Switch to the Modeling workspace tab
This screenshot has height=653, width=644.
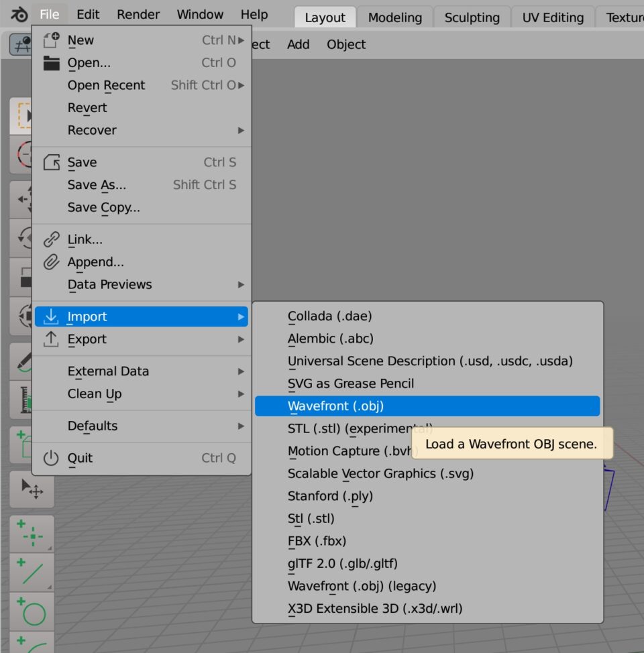point(394,17)
